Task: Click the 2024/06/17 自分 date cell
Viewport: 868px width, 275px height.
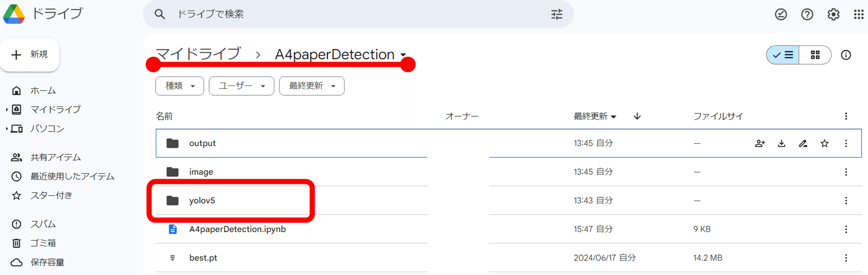Action: [x=605, y=258]
